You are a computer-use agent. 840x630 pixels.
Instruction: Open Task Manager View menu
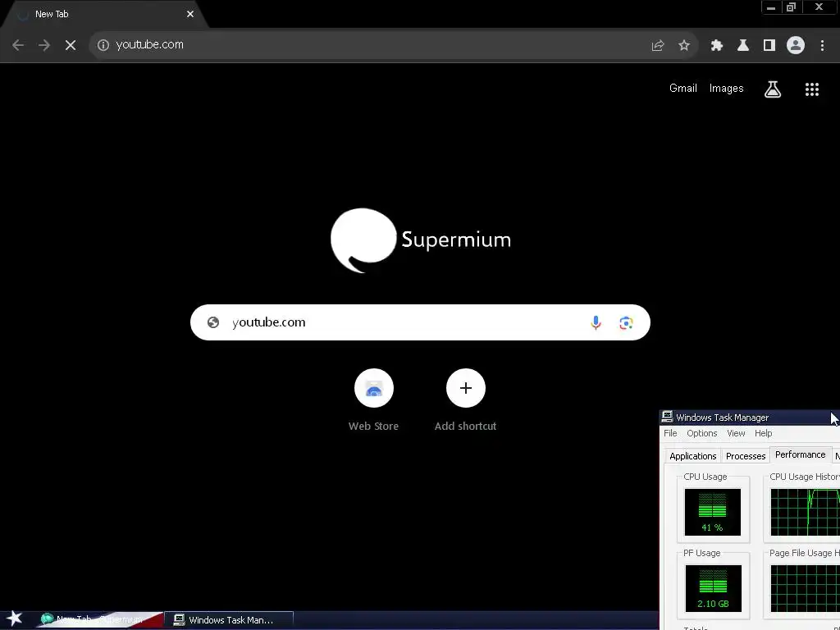pos(736,433)
